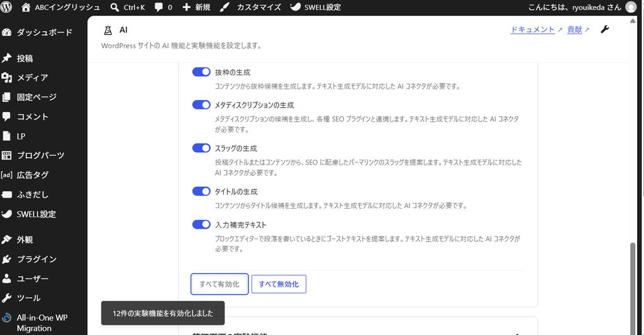Click ABCイングリッシュ site name
Image resolution: width=644 pixels, height=335 pixels.
(x=67, y=8)
